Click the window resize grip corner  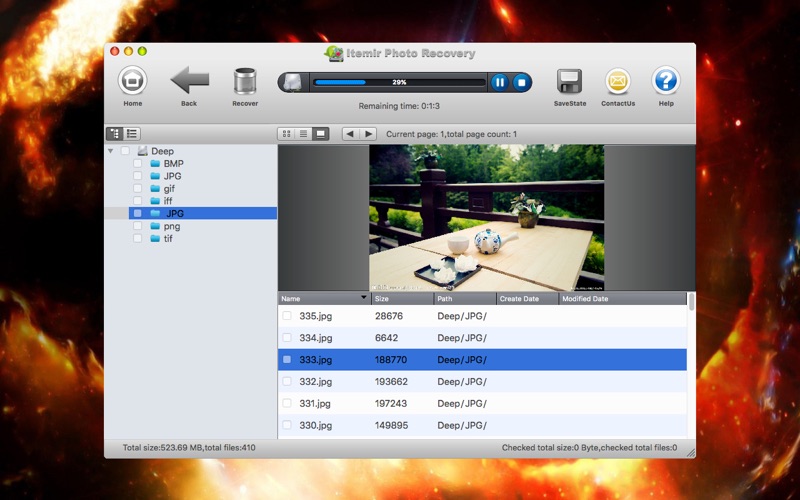[691, 453]
